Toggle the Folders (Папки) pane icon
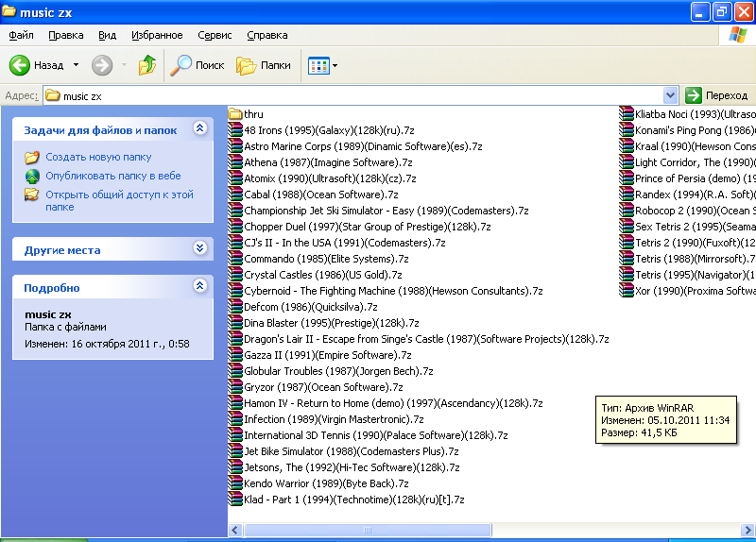 point(247,65)
